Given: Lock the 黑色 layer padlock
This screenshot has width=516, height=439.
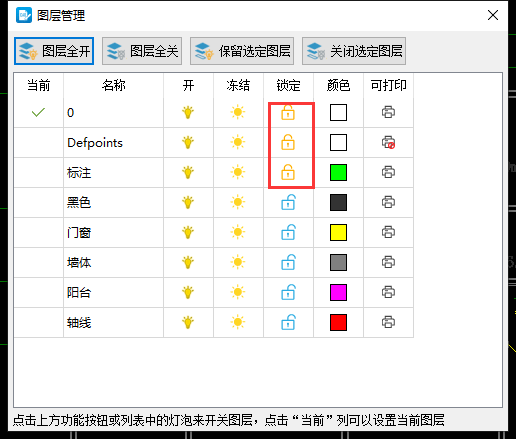Looking at the screenshot, I should (288, 202).
